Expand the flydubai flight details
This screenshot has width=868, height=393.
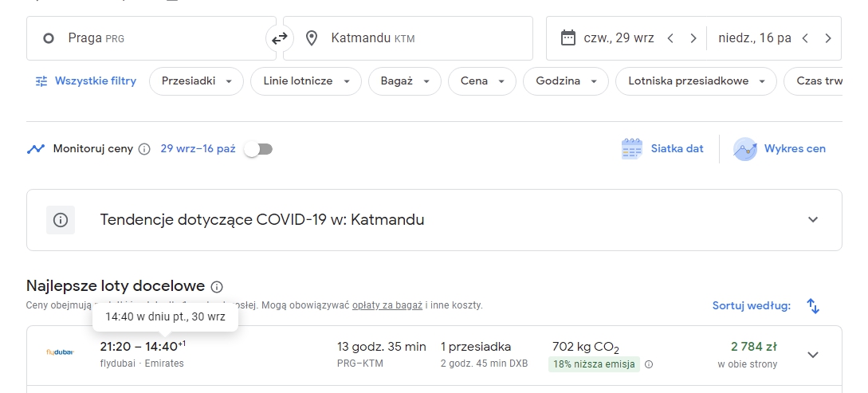pos(813,355)
